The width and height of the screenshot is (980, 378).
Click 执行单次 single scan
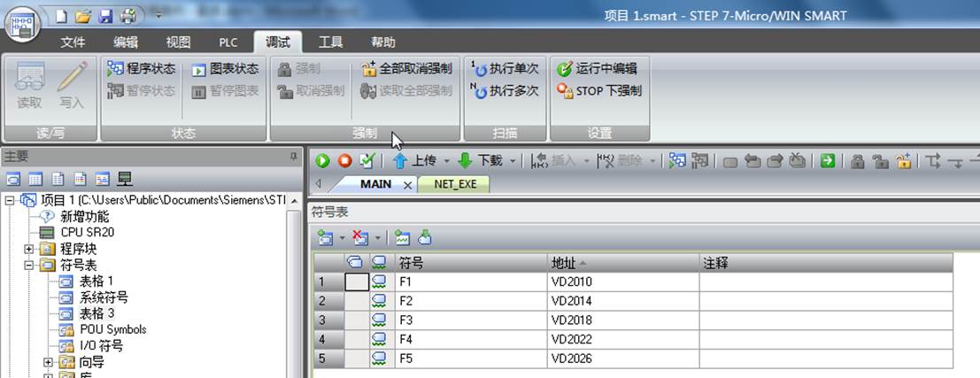505,69
